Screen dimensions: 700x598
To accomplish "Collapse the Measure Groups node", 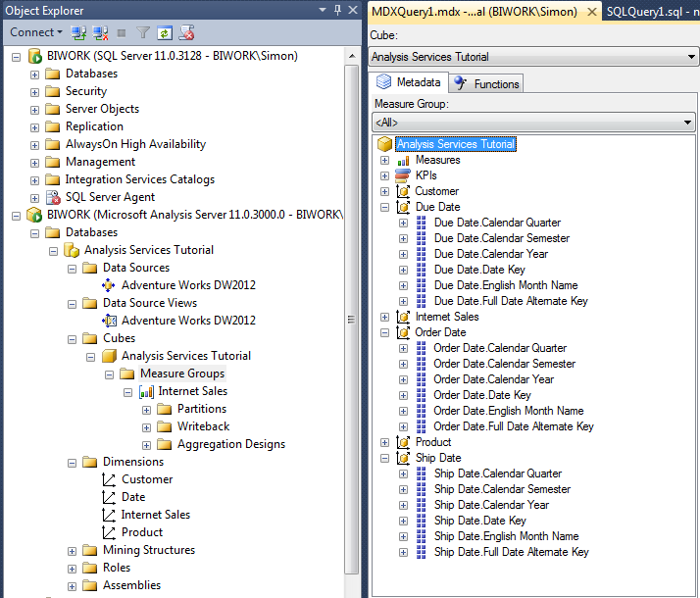I will pos(110,374).
